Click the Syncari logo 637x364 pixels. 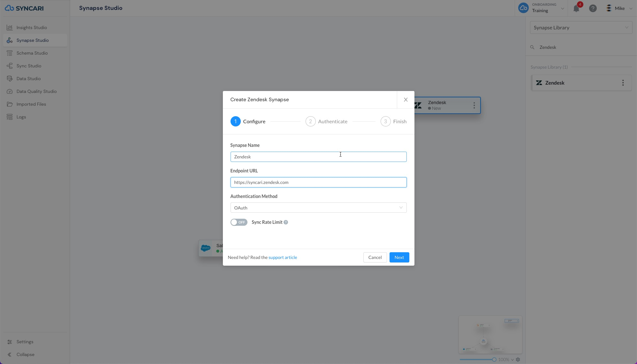24,8
